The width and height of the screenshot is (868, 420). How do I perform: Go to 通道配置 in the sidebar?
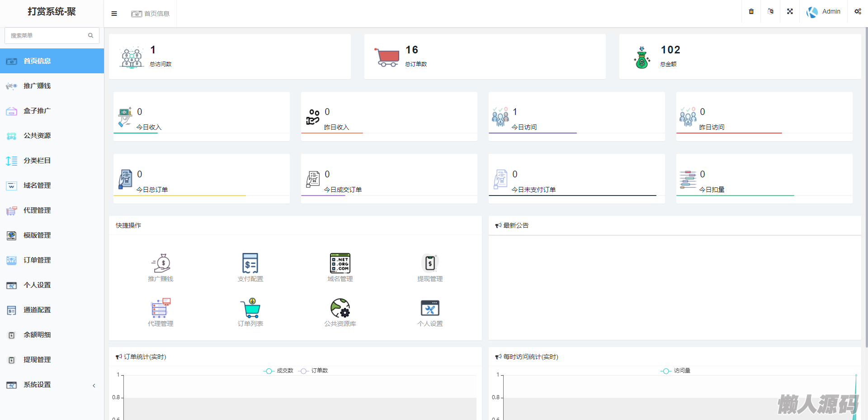pyautogui.click(x=37, y=310)
